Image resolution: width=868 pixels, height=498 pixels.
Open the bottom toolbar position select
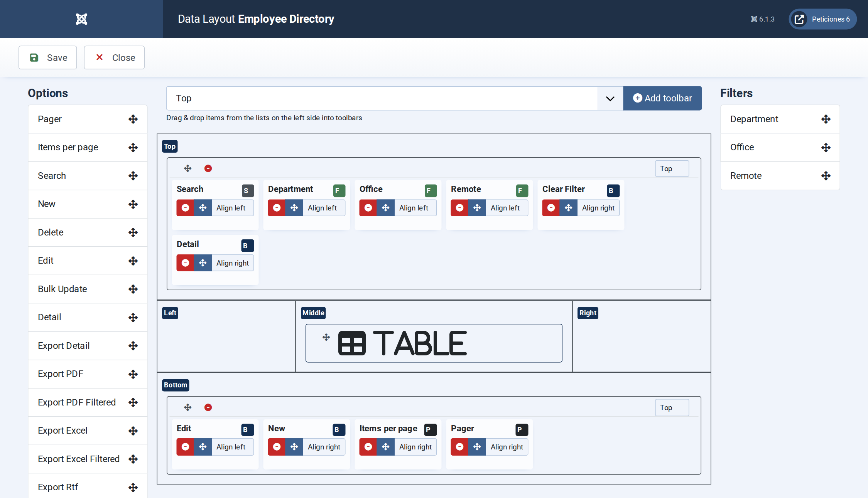(672, 407)
